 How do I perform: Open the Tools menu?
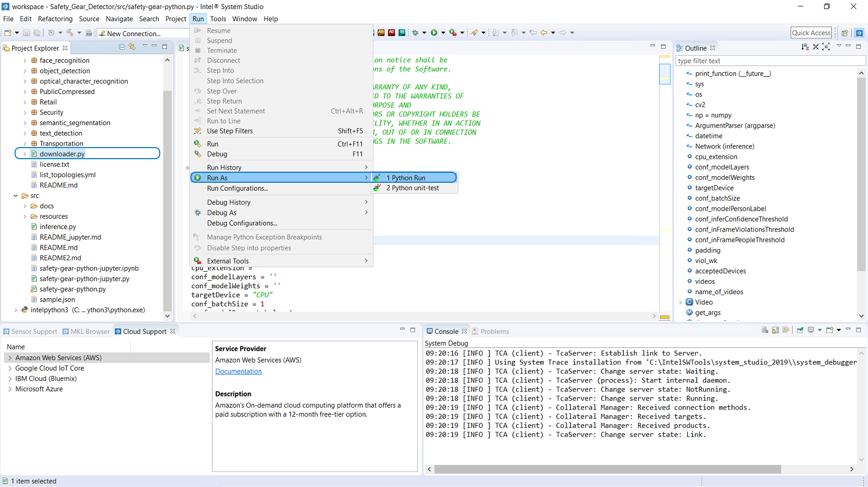click(x=218, y=19)
